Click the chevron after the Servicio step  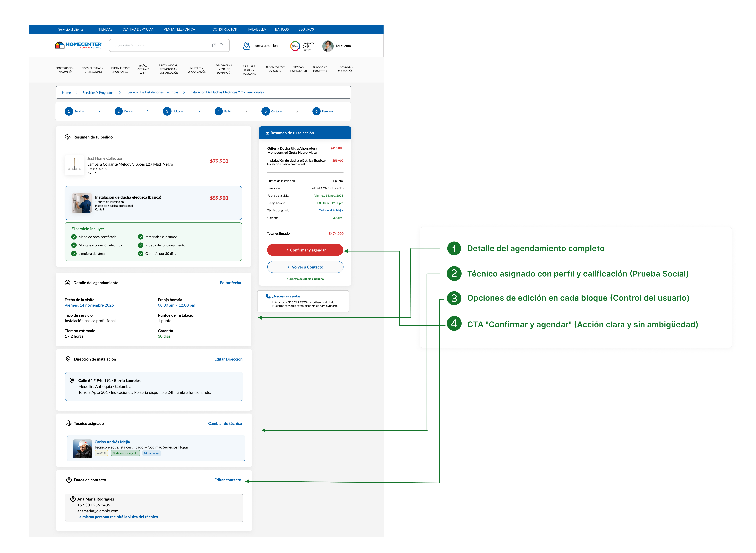(x=99, y=111)
